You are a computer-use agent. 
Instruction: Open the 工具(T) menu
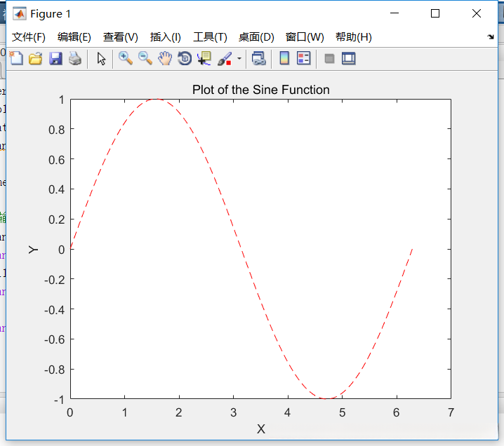(x=210, y=37)
